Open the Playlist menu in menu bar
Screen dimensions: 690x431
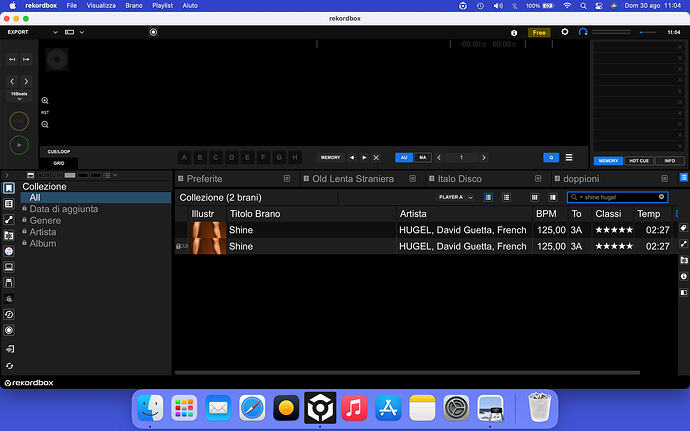[x=162, y=6]
